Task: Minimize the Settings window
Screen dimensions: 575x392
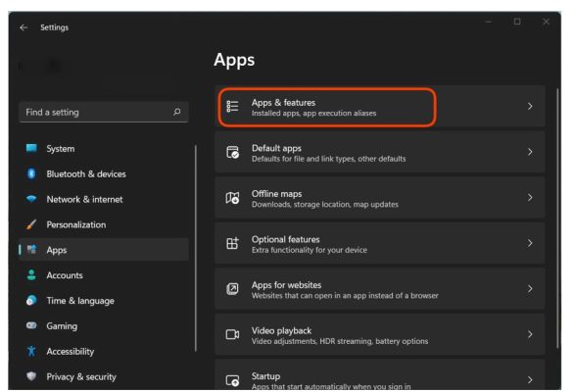Action: (x=489, y=22)
